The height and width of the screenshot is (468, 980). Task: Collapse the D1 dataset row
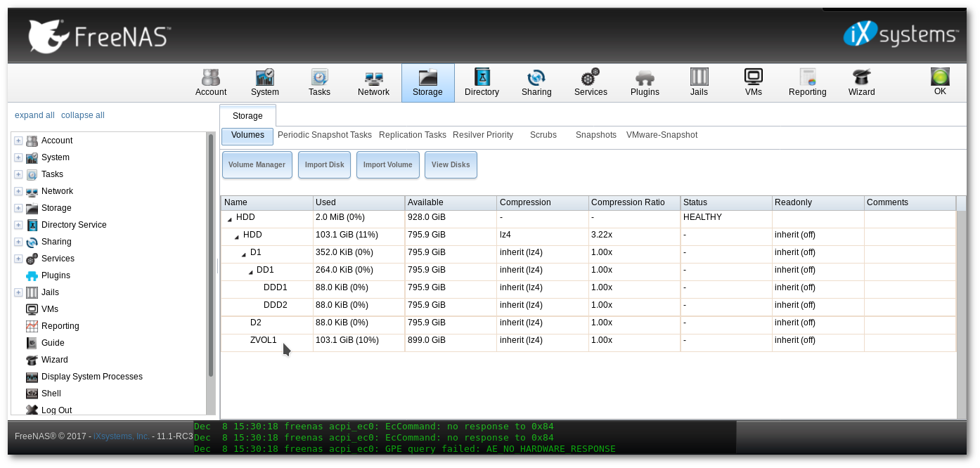(x=243, y=254)
